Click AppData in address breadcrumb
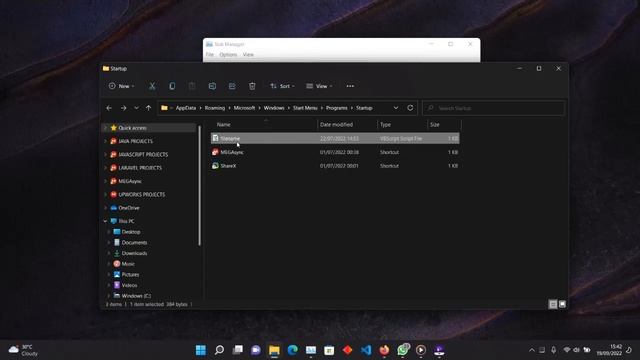Screen dimensions: 640x360 tap(186, 108)
